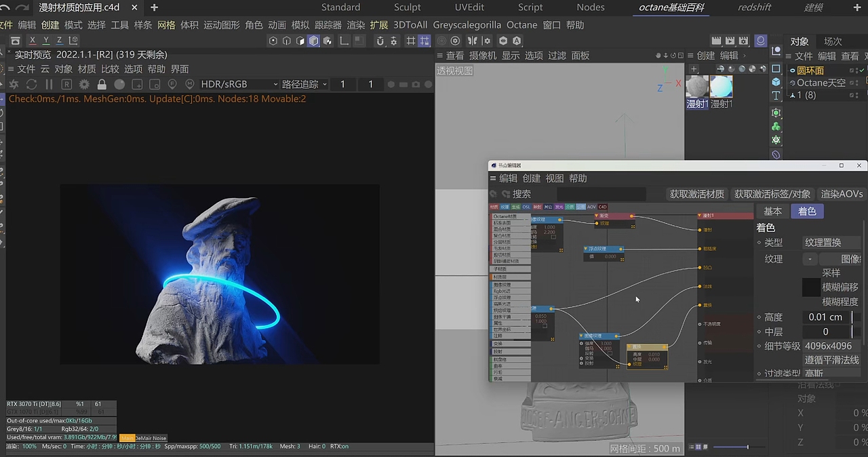This screenshot has width=868, height=457.
Task: Open the HDR/sRGB color space dropdown
Action: click(x=239, y=84)
